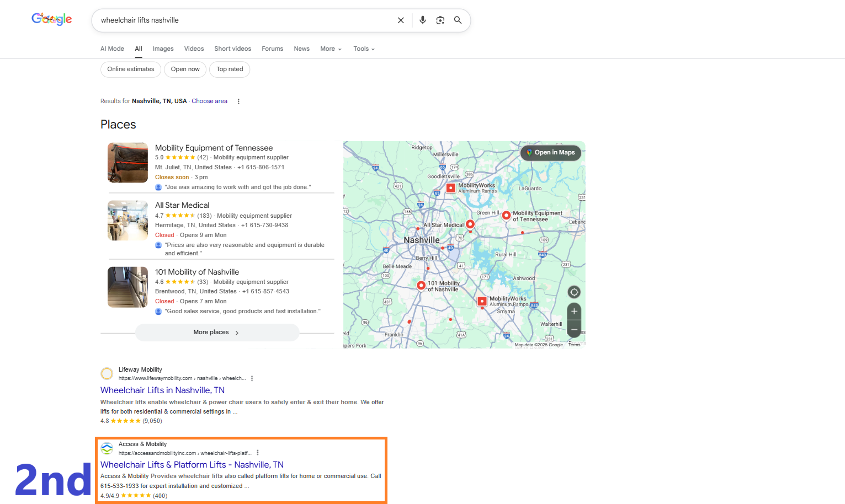Apply the Open now filter chip
845x504 pixels.
(x=185, y=69)
